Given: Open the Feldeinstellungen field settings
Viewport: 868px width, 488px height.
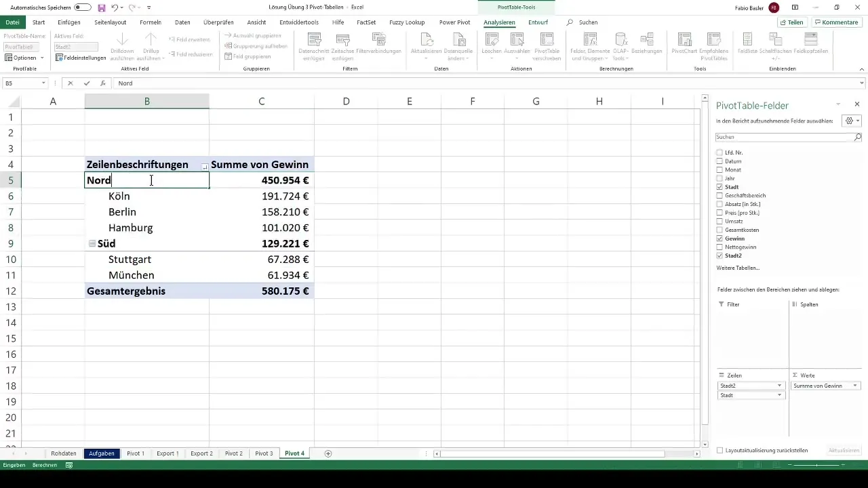Looking at the screenshot, I should tap(81, 58).
